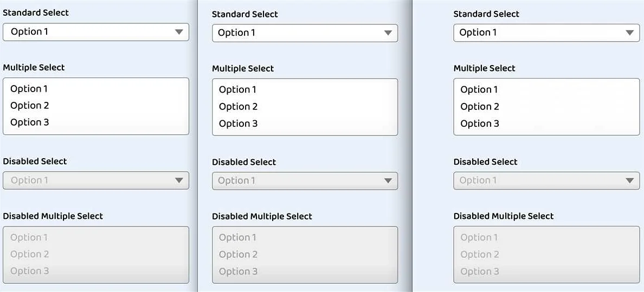644x292 pixels.
Task: Click the Standard Select arrow icon in middle panel
Action: pyautogui.click(x=388, y=33)
